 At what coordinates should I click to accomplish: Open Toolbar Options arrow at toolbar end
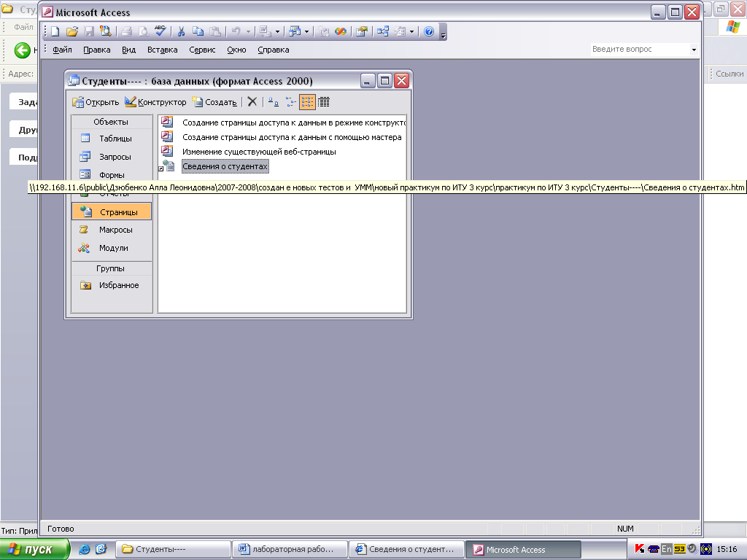[x=443, y=33]
